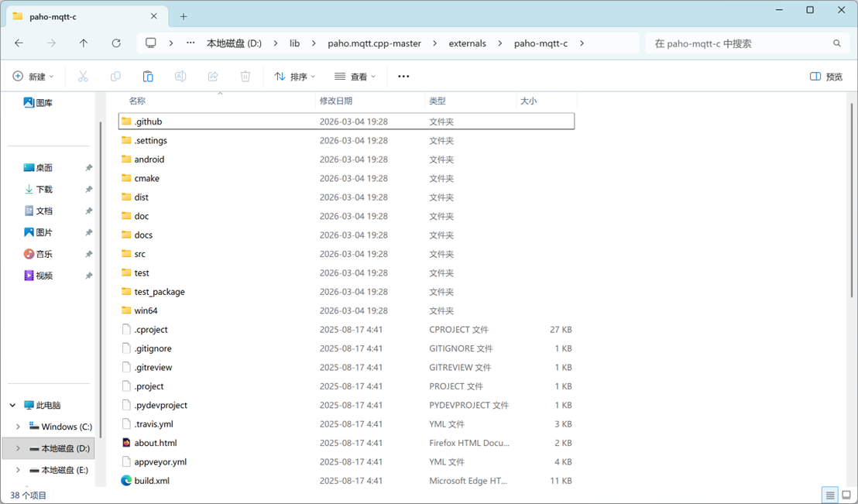
Task: Click the search magnifier icon
Action: (836, 43)
